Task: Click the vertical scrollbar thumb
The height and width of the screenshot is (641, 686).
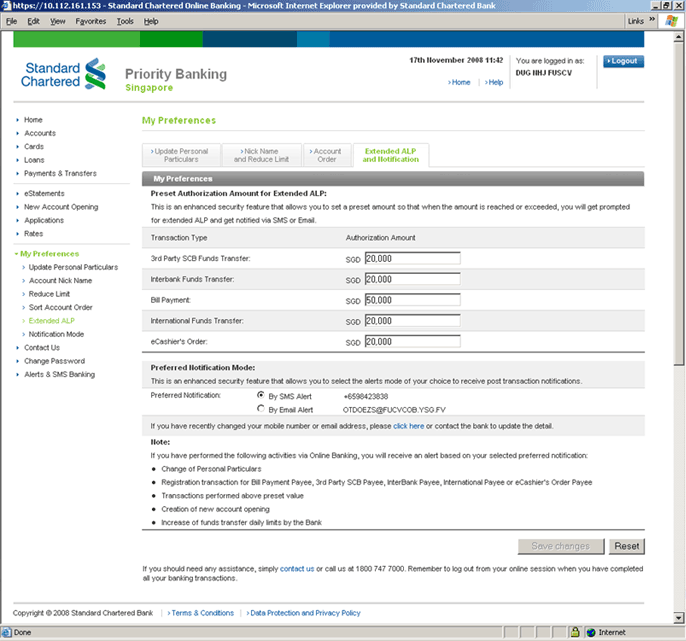Action: coord(679,203)
